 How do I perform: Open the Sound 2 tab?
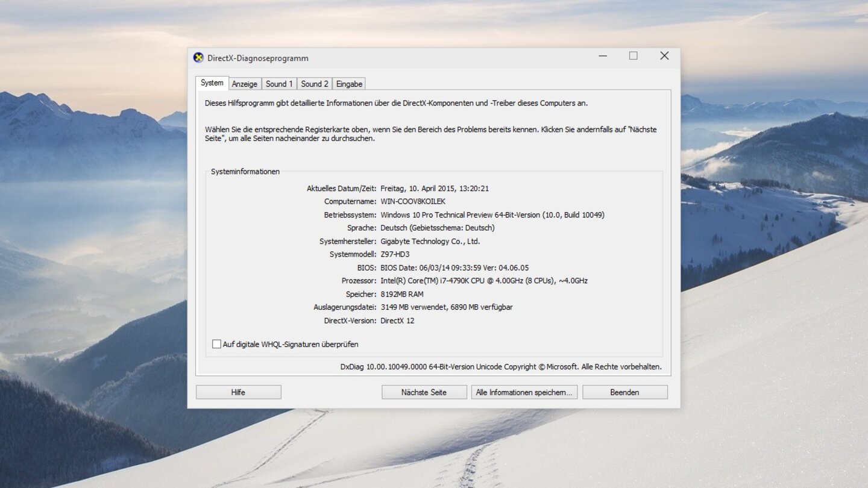pos(315,84)
